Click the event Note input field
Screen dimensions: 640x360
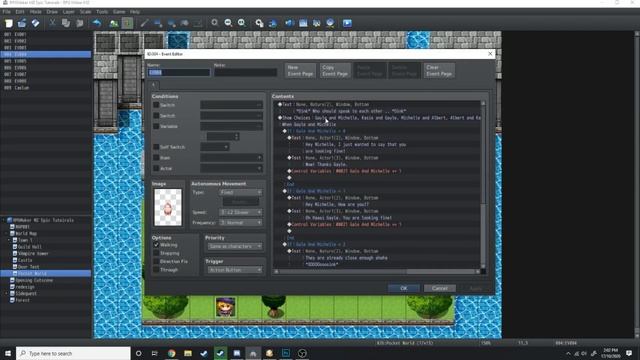pos(245,72)
